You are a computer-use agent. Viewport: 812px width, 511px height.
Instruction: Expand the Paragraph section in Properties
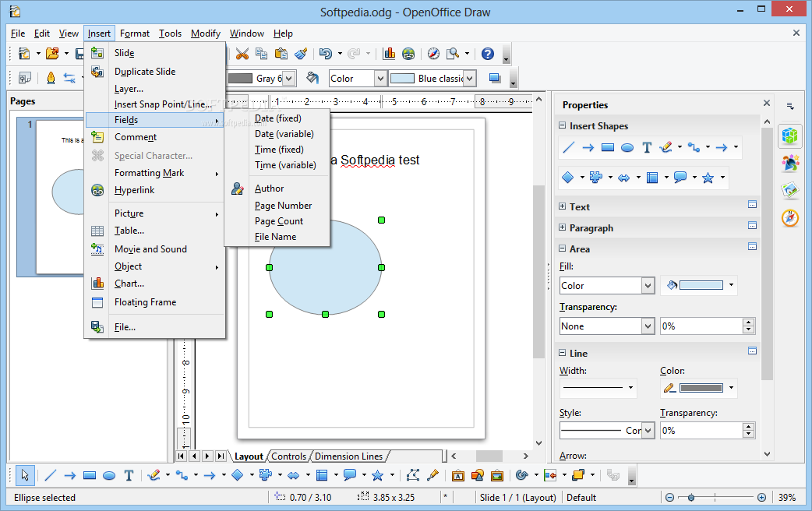point(563,227)
